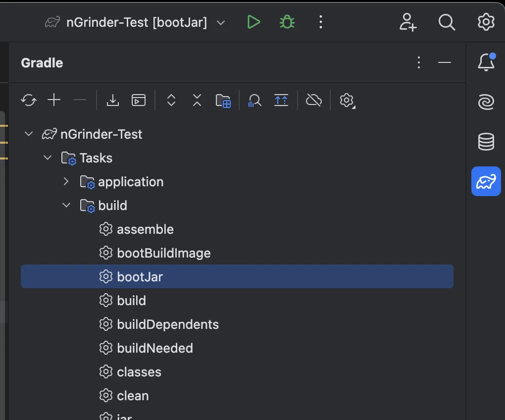Open the run configuration dropdown
The image size is (505, 420).
point(221,23)
